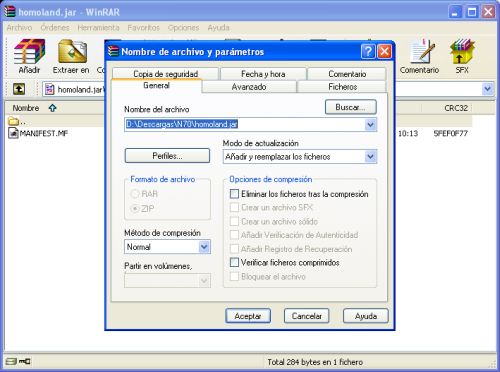This screenshot has height=372, width=500.
Task: Click the Cancelar button
Action: [x=307, y=316]
